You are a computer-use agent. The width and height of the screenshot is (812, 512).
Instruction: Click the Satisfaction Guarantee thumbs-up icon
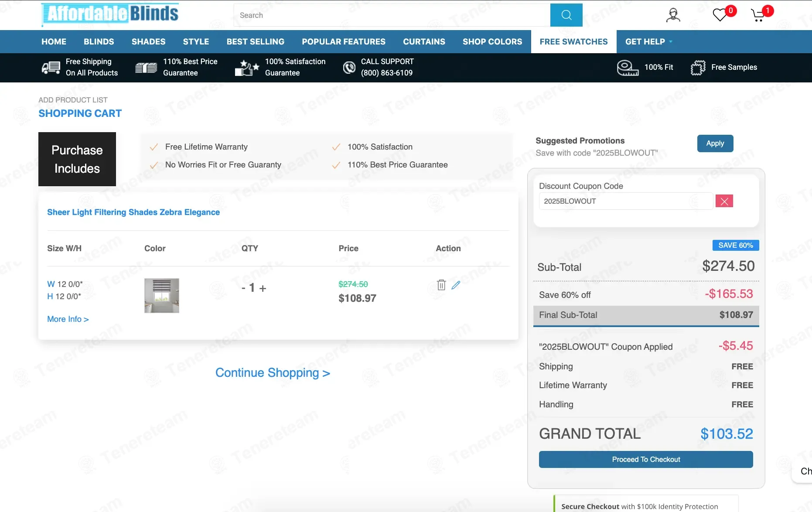coord(247,68)
